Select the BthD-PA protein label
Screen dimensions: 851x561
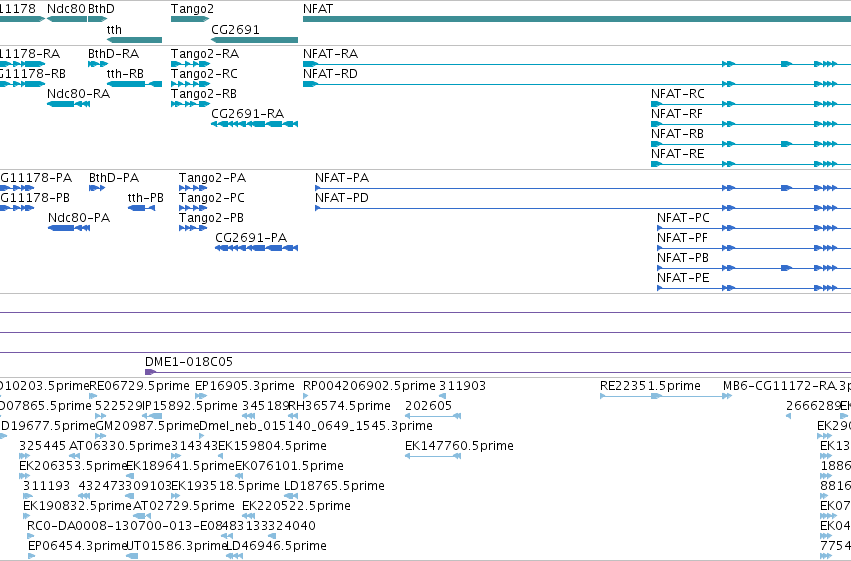pos(114,178)
